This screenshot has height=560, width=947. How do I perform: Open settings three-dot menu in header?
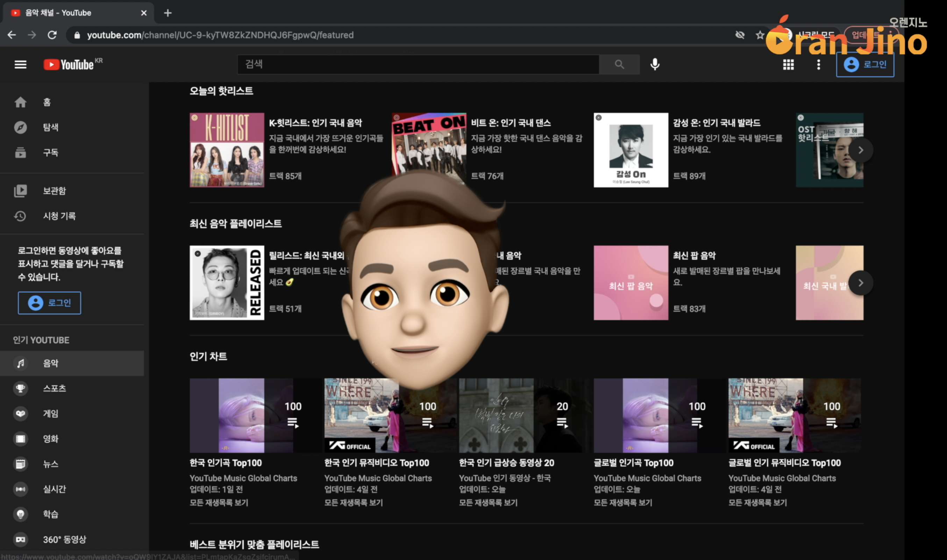pos(818,65)
